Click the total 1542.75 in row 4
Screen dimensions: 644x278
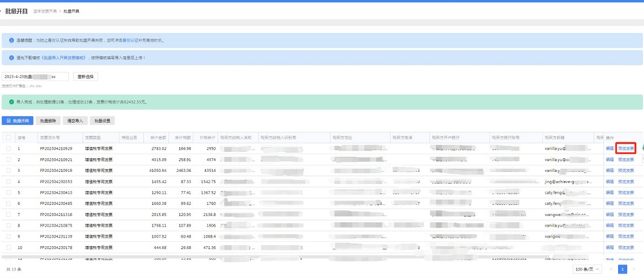click(209, 181)
